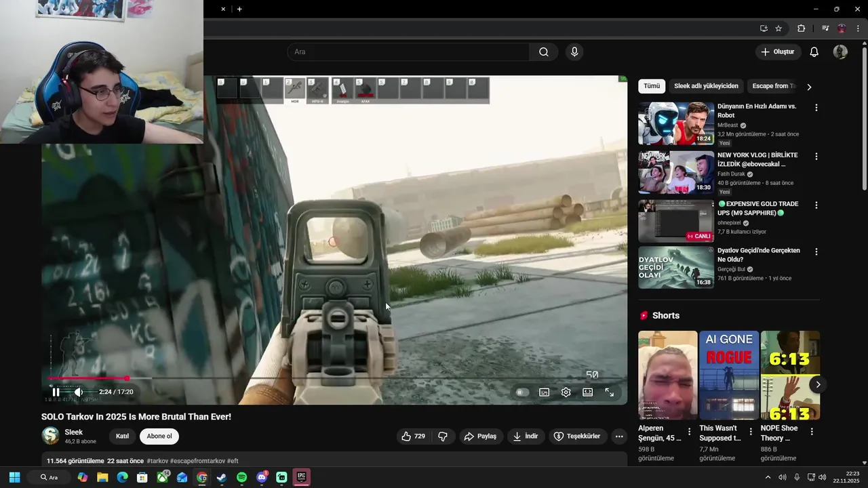Image resolution: width=868 pixels, height=488 pixels.
Task: Open NEW YORK VLOG video title
Action: tap(757, 159)
